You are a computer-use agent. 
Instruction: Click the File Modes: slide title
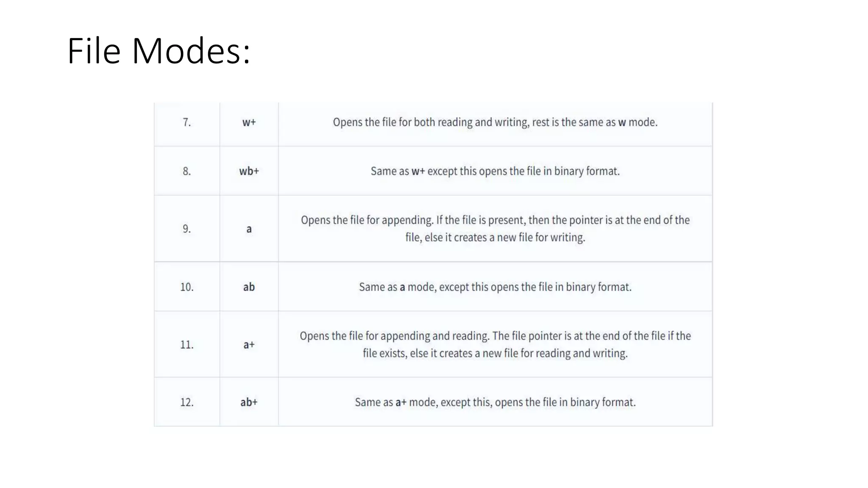click(x=159, y=51)
